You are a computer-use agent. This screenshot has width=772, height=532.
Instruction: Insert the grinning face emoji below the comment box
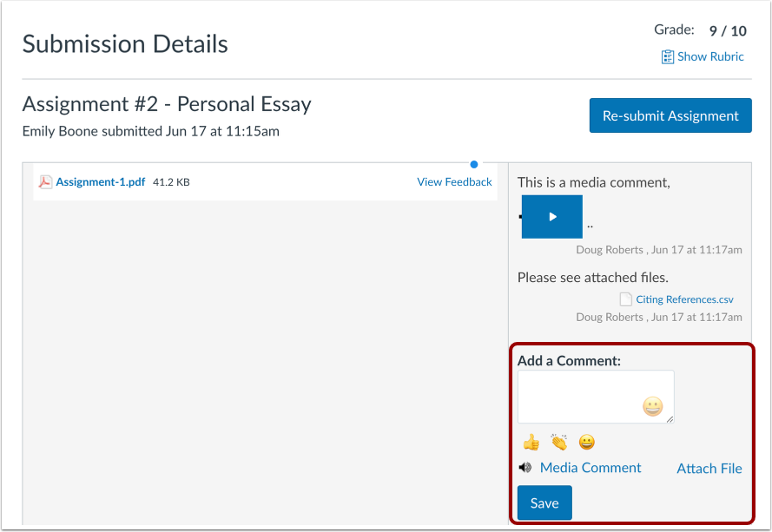586,442
